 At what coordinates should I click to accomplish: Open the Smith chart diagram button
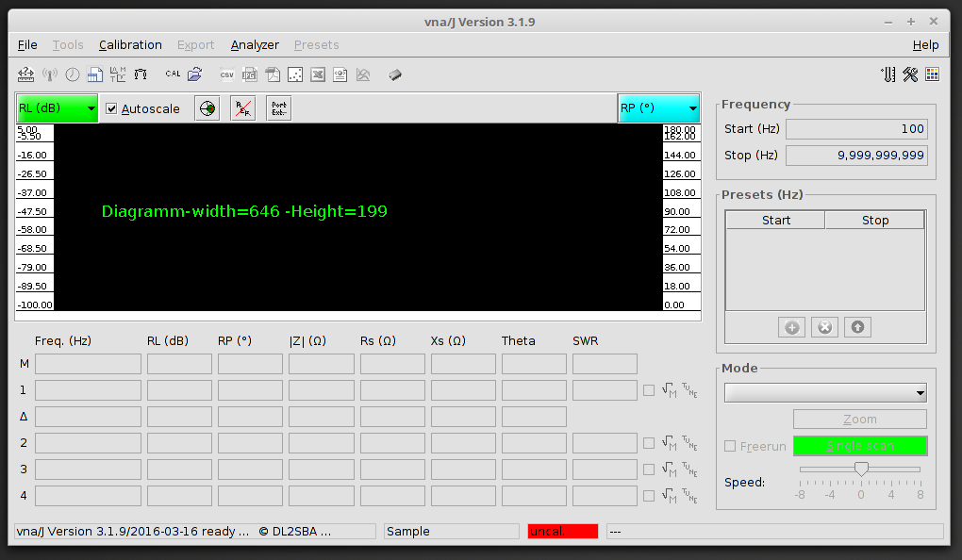click(207, 108)
